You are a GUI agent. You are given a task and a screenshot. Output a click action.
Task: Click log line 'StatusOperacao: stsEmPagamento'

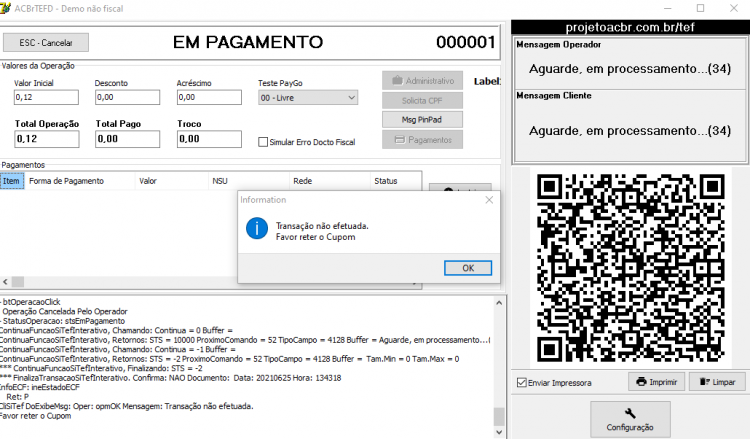tap(63, 321)
